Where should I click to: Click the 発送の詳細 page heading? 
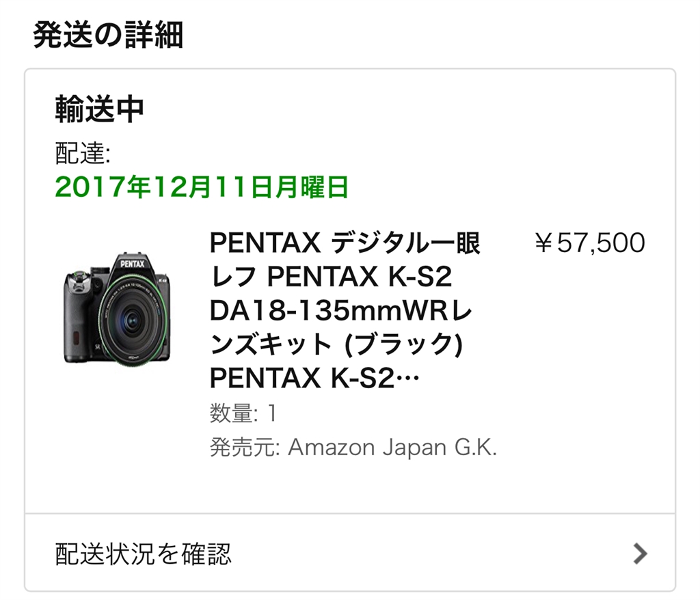[x=108, y=35]
